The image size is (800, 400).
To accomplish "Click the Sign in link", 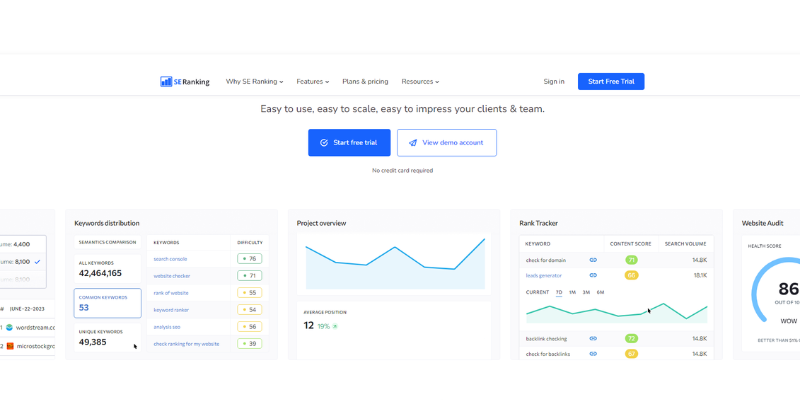I will 554,82.
